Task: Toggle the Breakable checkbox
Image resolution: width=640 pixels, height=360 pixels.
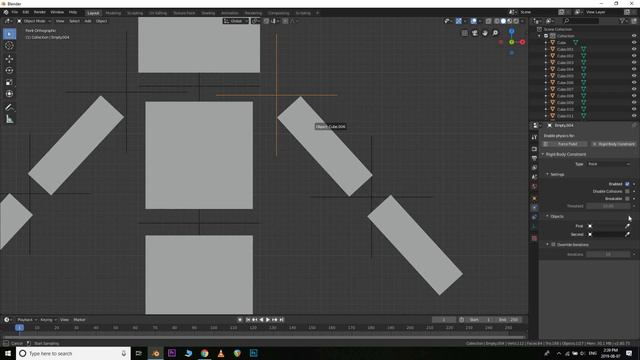Action: click(x=627, y=198)
